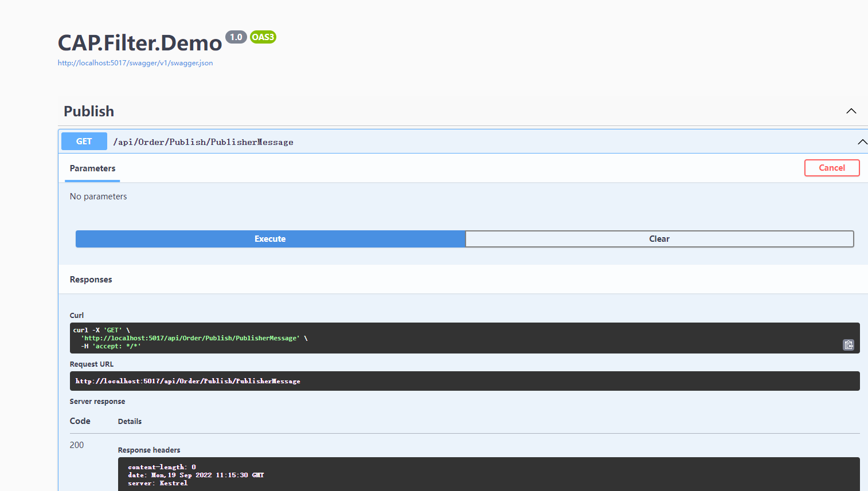The height and width of the screenshot is (491, 868).
Task: Click the 1.0 version badge
Action: 236,37
